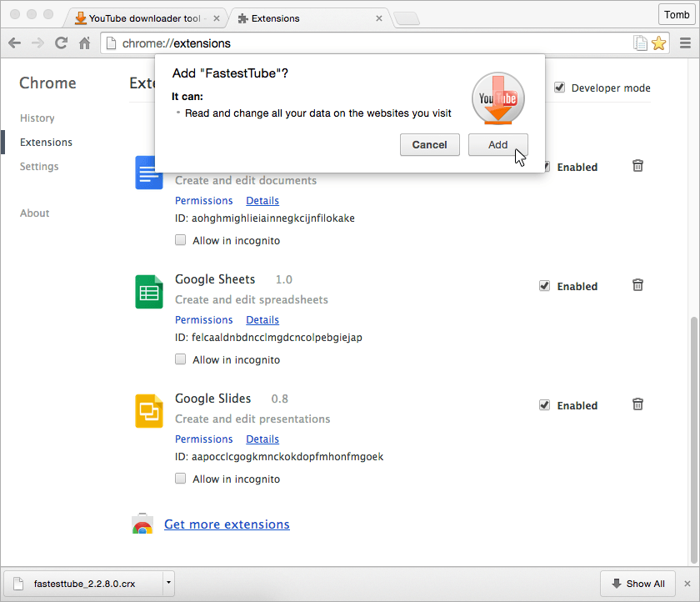This screenshot has height=602, width=700.
Task: View Google Docs Permissions
Action: (203, 200)
